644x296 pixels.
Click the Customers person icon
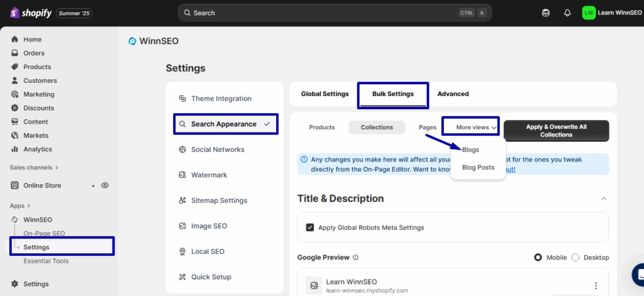point(15,80)
